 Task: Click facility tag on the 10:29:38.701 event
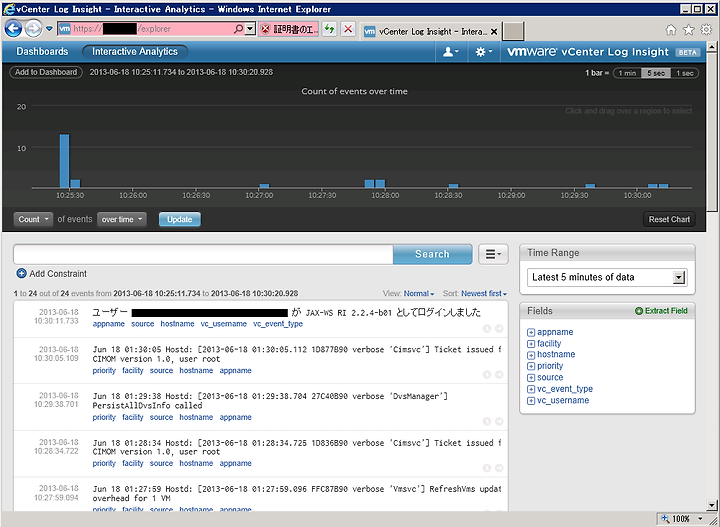coord(133,417)
